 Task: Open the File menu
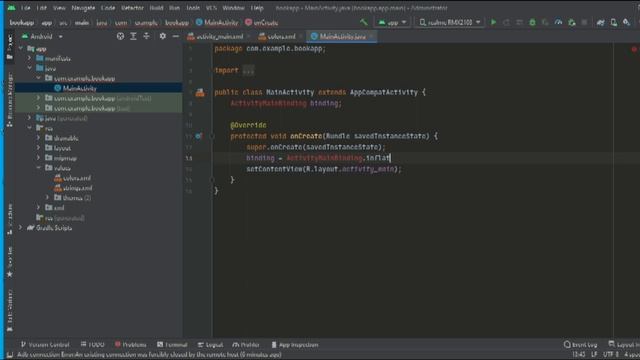click(x=25, y=8)
